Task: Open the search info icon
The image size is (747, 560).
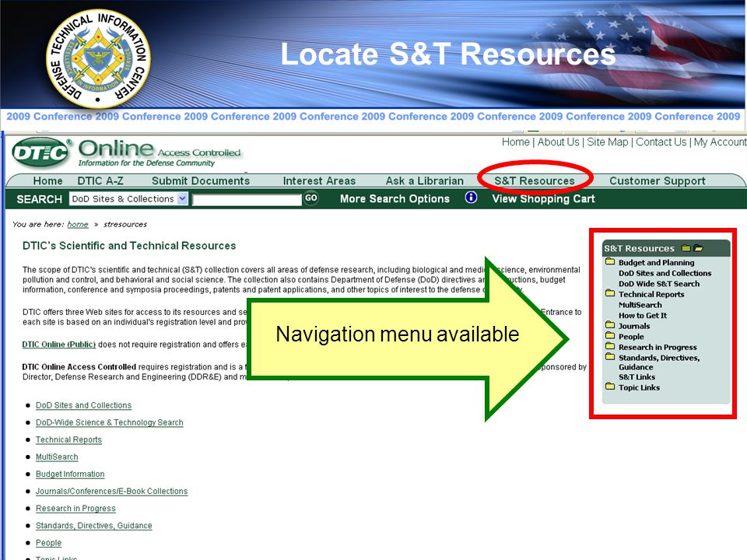Action: (x=471, y=198)
